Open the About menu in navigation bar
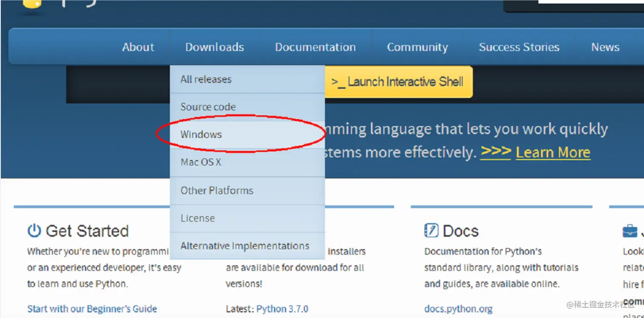The height and width of the screenshot is (318, 644). [x=138, y=47]
